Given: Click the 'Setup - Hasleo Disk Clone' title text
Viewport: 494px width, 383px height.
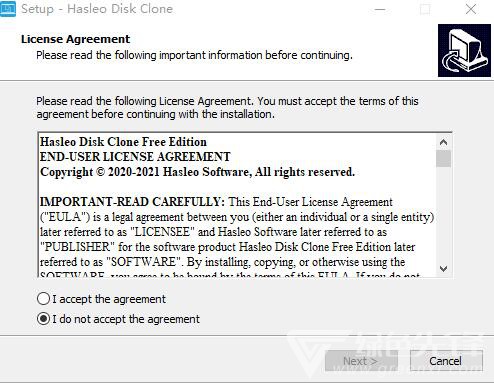Looking at the screenshot, I should tap(97, 9).
